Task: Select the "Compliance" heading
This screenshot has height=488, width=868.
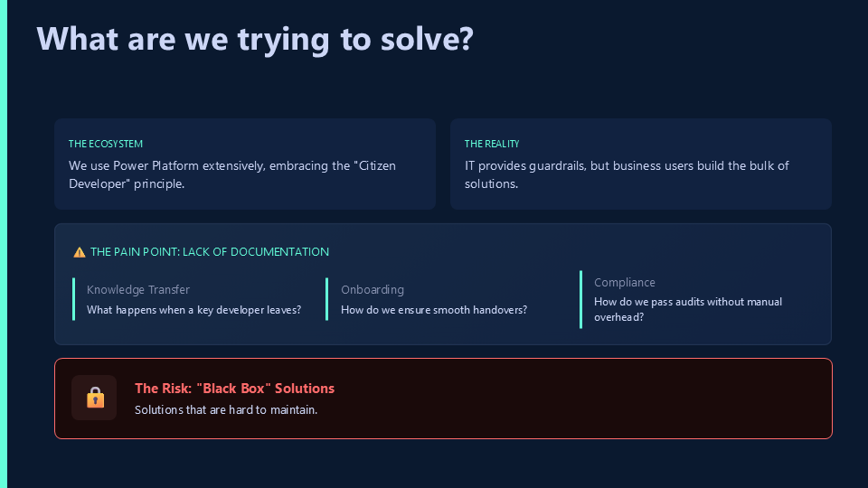Action: point(625,283)
